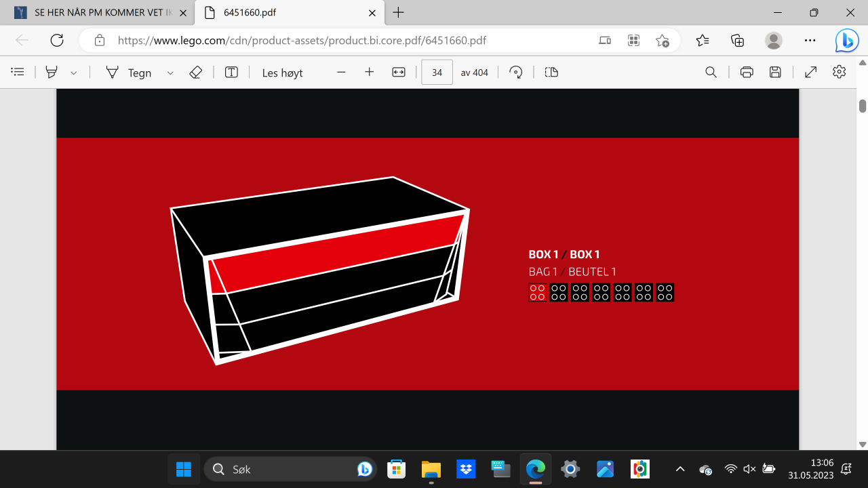
Task: View site information lock icon
Action: 100,40
